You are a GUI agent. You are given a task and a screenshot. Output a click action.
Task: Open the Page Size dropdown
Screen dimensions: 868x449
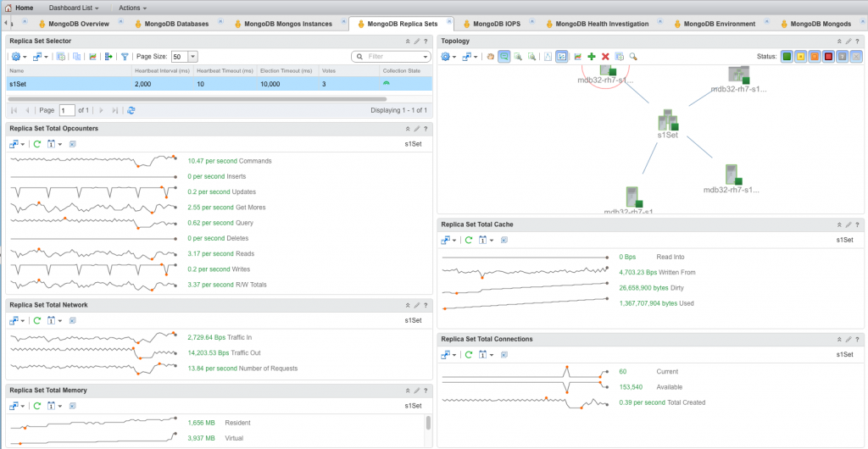(x=192, y=56)
